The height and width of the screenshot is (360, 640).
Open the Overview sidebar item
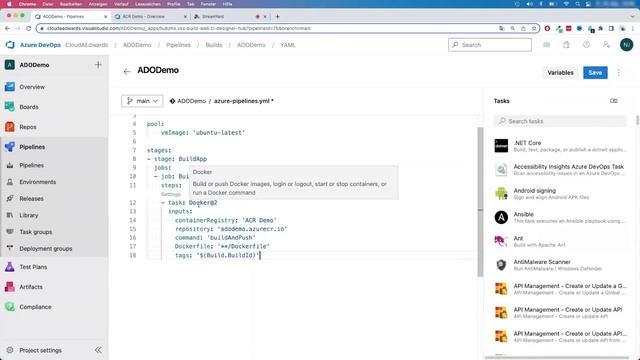[32, 87]
